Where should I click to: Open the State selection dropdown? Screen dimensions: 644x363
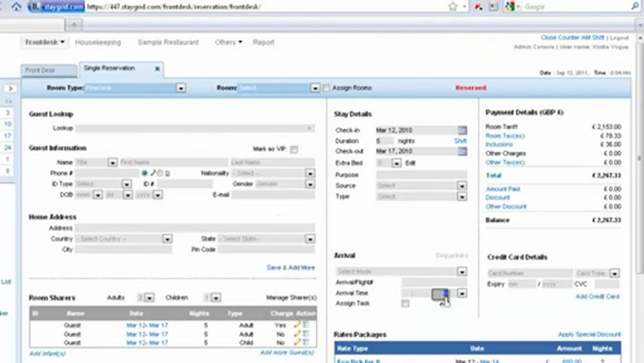click(x=310, y=239)
